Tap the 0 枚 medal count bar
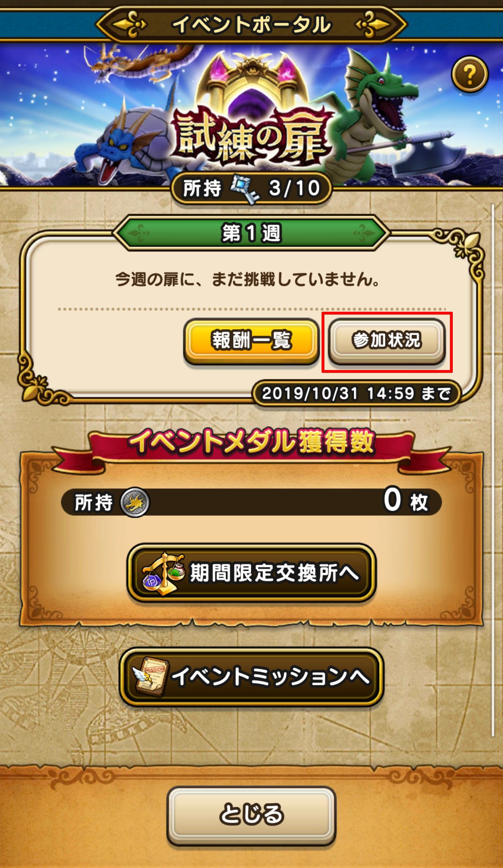Viewport: 503px width, 868px height. (251, 502)
